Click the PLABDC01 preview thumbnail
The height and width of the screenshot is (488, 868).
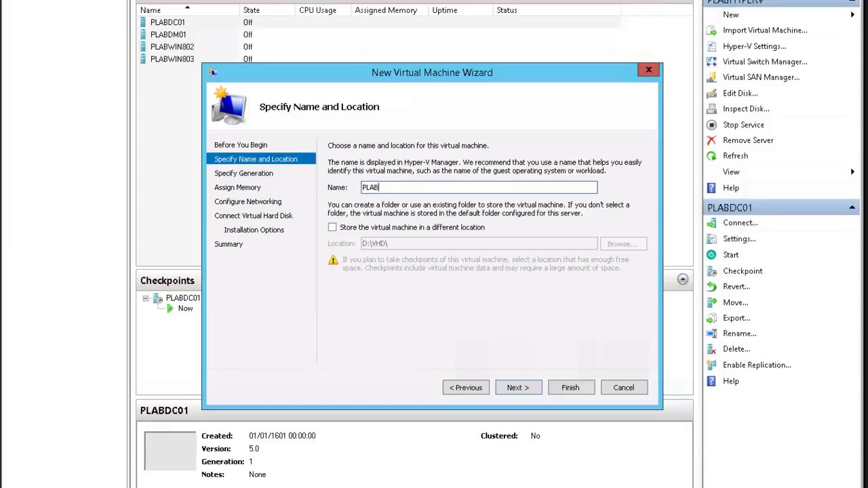pos(170,451)
